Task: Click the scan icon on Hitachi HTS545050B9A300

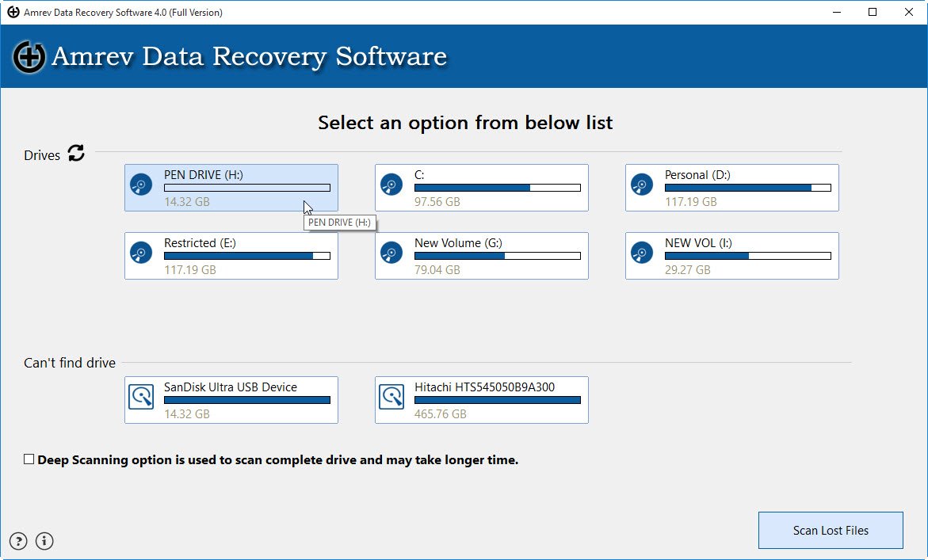Action: coord(391,396)
